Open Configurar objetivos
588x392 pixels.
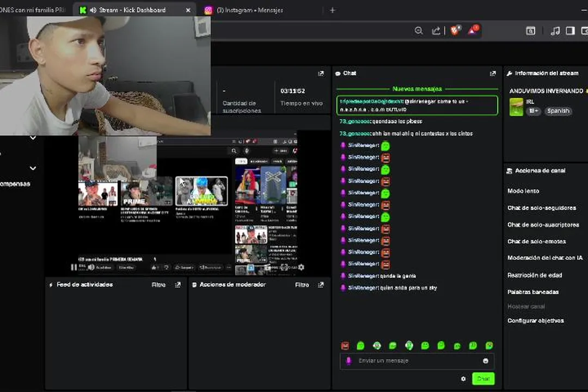[536, 321]
